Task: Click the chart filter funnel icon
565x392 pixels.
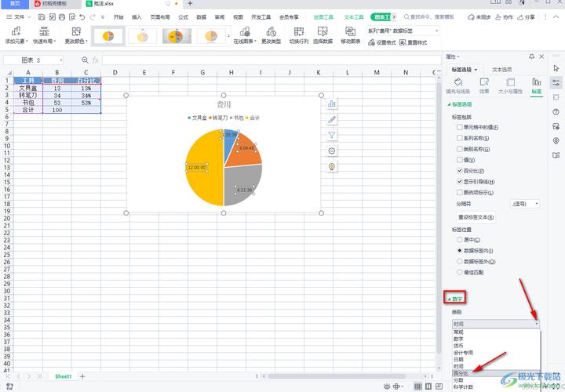Action: [x=331, y=136]
